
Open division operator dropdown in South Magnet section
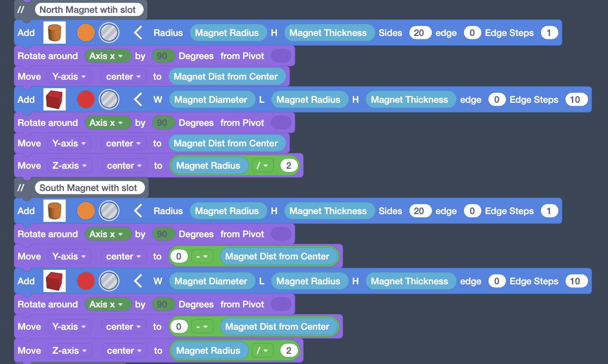pos(262,350)
